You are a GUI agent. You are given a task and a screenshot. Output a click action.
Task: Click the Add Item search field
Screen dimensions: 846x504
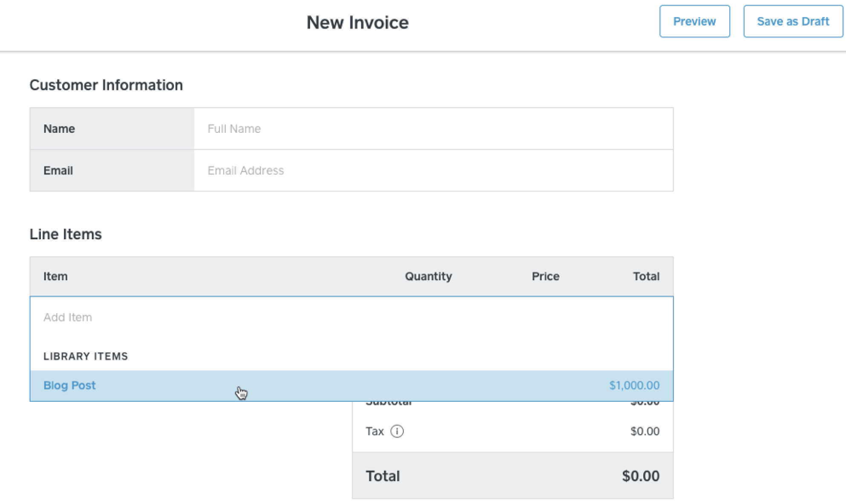pos(351,318)
